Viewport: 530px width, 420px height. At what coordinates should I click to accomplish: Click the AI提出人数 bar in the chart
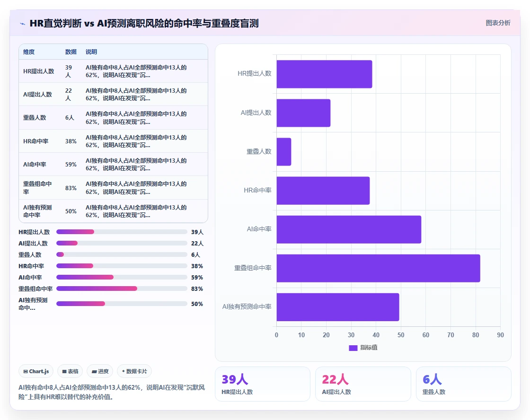click(x=303, y=113)
